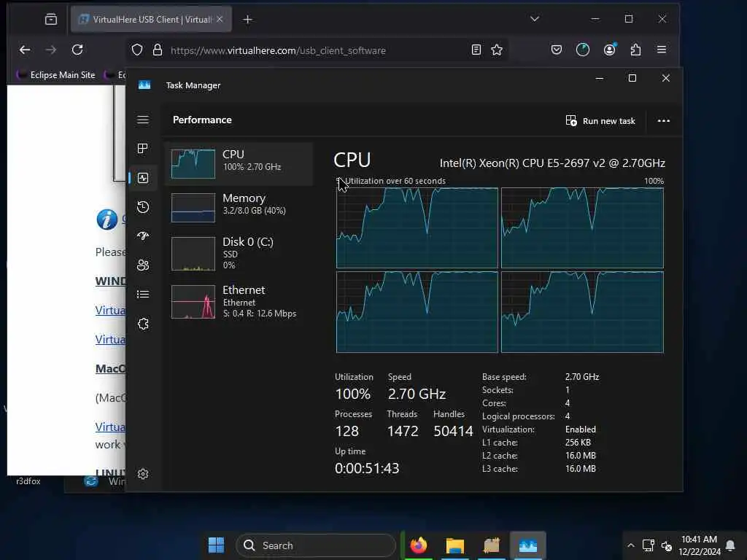Open Firefox account profile icon

609,50
